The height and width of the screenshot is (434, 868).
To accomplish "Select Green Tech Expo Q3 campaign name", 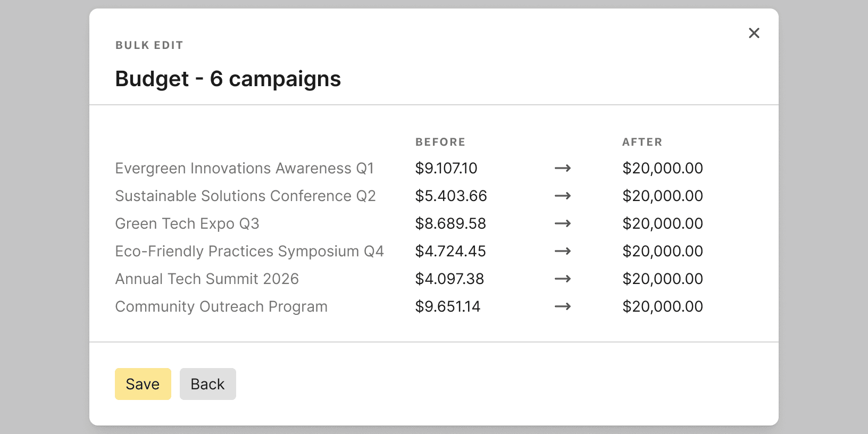I will [x=187, y=223].
